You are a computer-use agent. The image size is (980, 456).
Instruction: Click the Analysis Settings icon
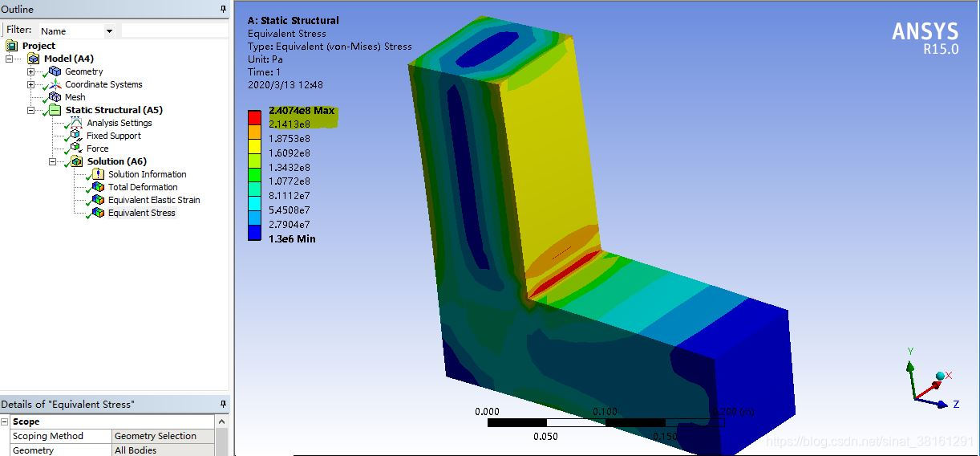click(x=76, y=123)
